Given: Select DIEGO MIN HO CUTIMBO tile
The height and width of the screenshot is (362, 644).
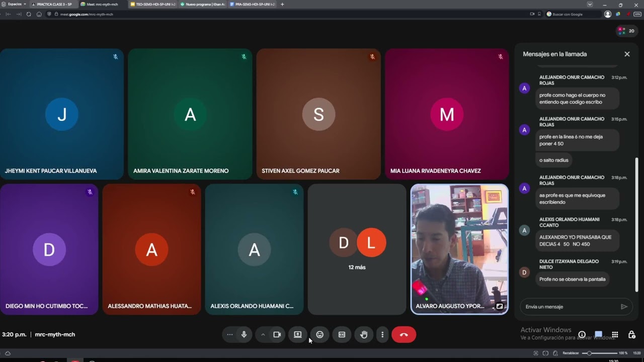Looking at the screenshot, I should tap(49, 249).
